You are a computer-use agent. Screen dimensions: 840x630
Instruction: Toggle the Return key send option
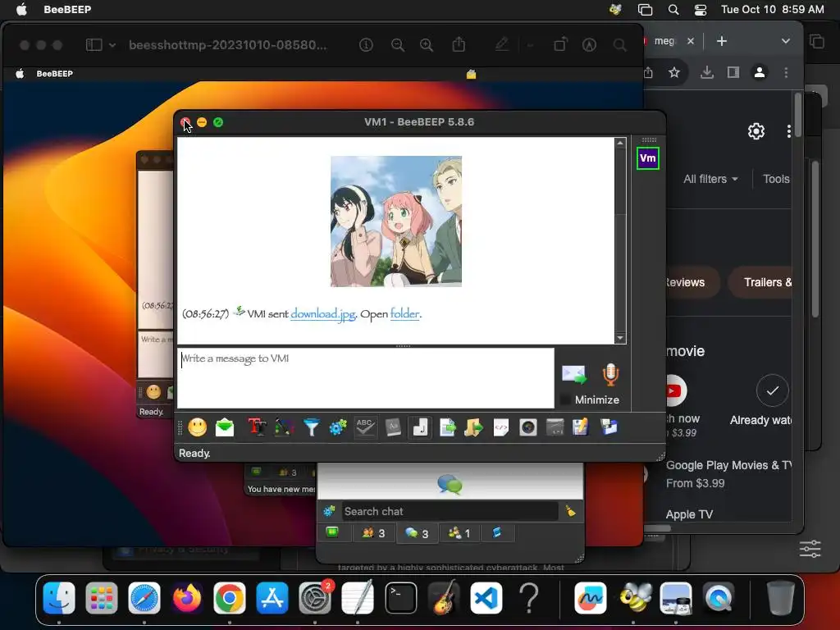(x=420, y=427)
